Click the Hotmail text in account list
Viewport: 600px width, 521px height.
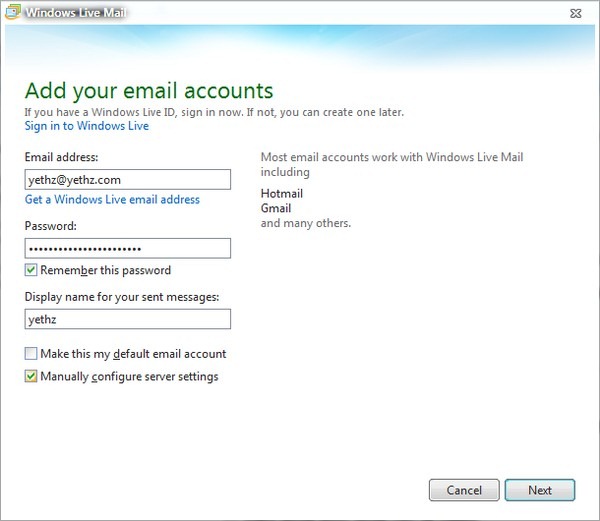(281, 193)
